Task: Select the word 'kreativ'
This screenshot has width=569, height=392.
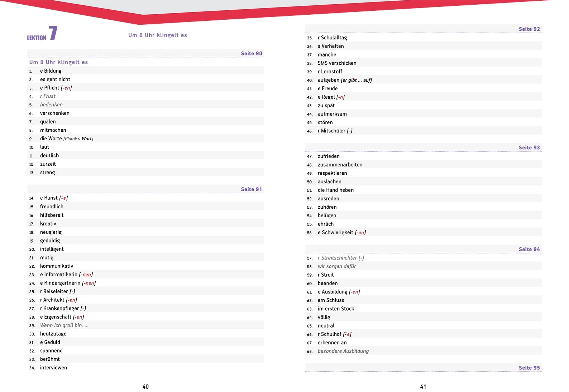Action: 48,224
